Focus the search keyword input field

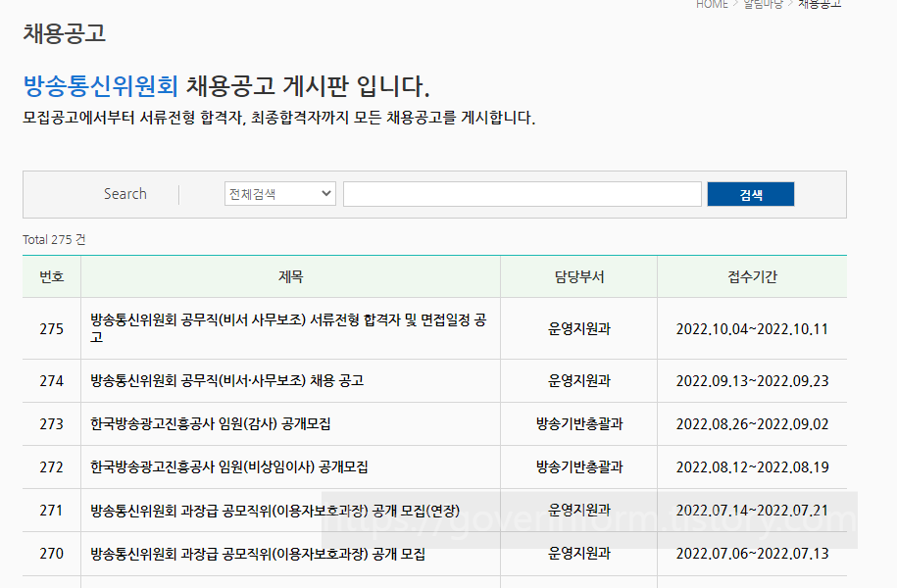(523, 194)
